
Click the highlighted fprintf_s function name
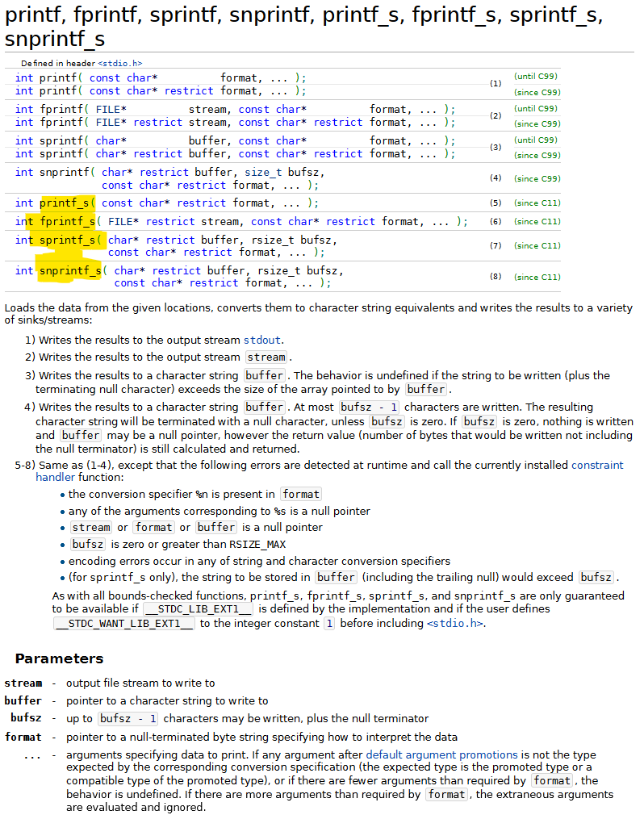click(x=67, y=221)
